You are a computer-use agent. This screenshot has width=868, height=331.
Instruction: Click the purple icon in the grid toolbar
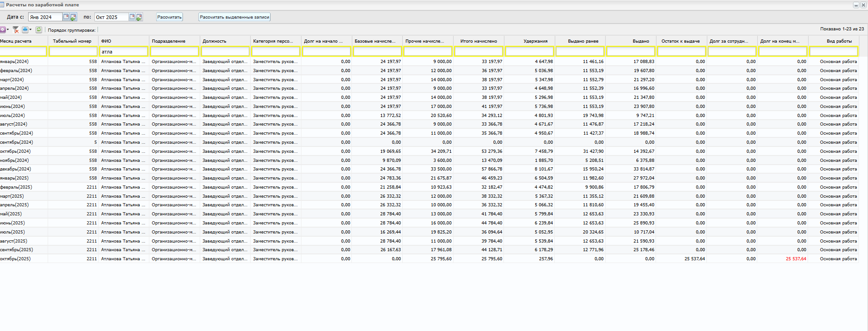(x=3, y=30)
